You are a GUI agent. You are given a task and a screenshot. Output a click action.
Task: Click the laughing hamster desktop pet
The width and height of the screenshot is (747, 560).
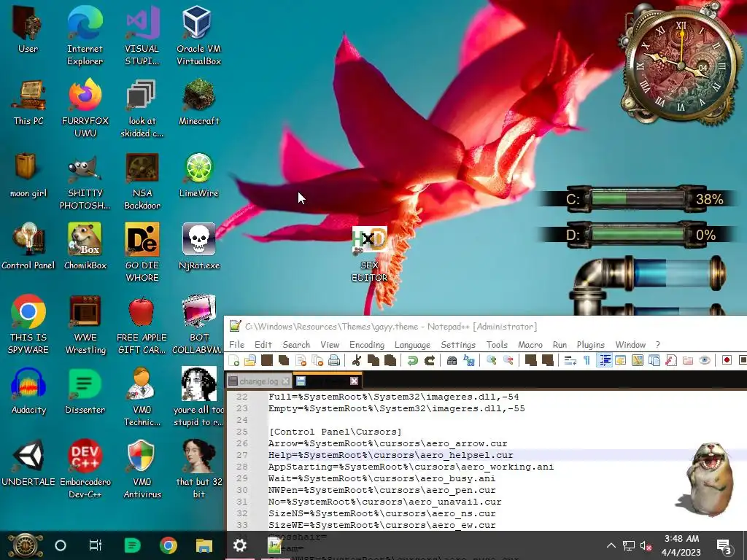pos(706,478)
